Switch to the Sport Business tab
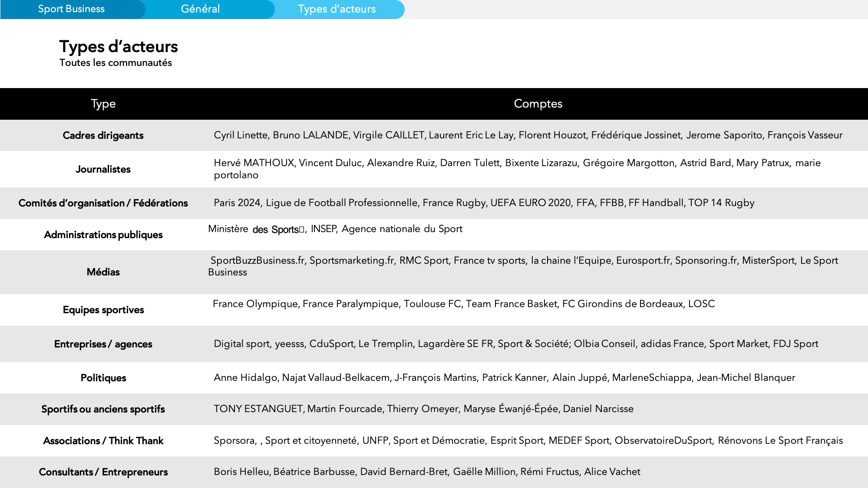 point(71,9)
